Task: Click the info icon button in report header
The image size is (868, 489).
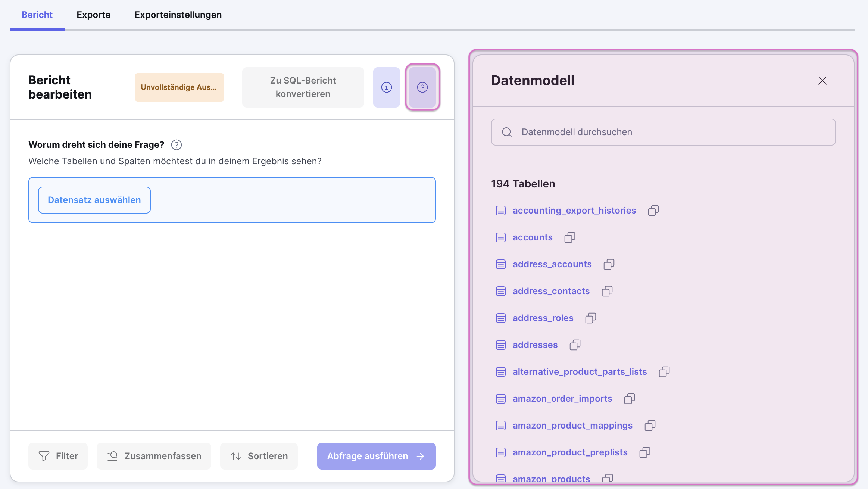Action: click(386, 87)
